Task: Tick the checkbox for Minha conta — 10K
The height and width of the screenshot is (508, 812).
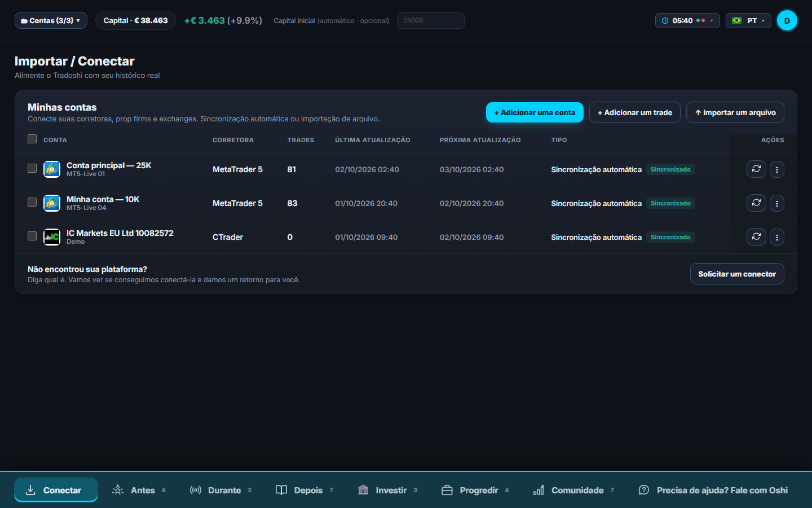Action: tap(32, 202)
